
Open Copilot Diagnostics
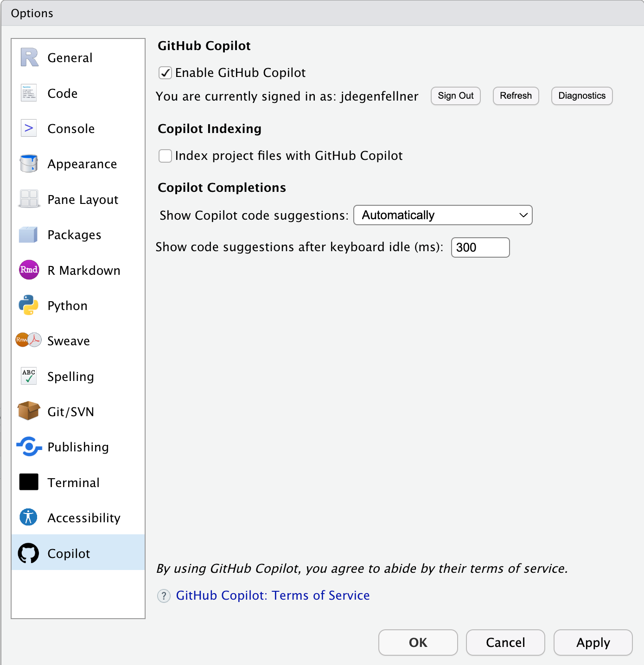click(582, 96)
